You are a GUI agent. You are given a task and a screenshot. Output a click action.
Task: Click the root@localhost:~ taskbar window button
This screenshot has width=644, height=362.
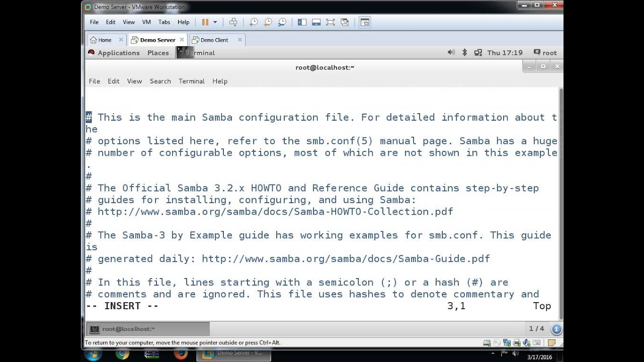coord(148,329)
